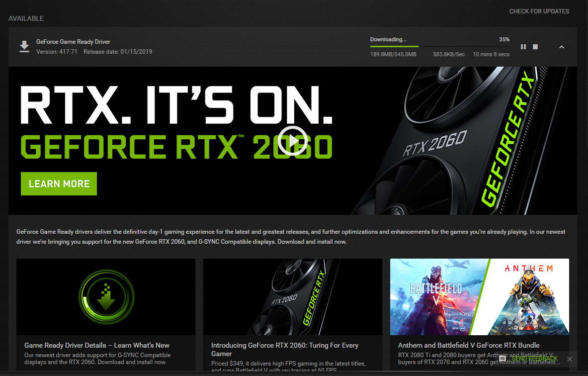Click the '583.8KB/Sec' download speed

pos(449,54)
